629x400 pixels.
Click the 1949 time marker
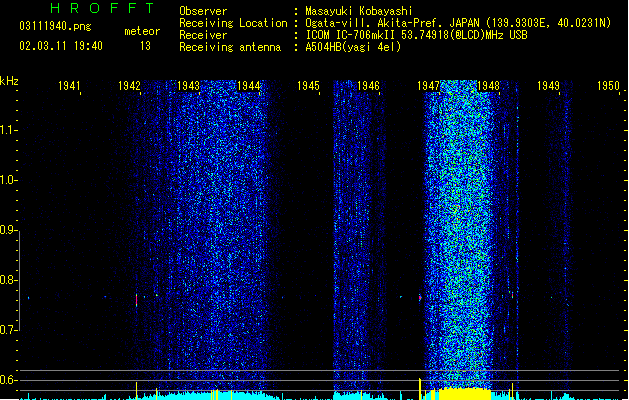(x=548, y=85)
